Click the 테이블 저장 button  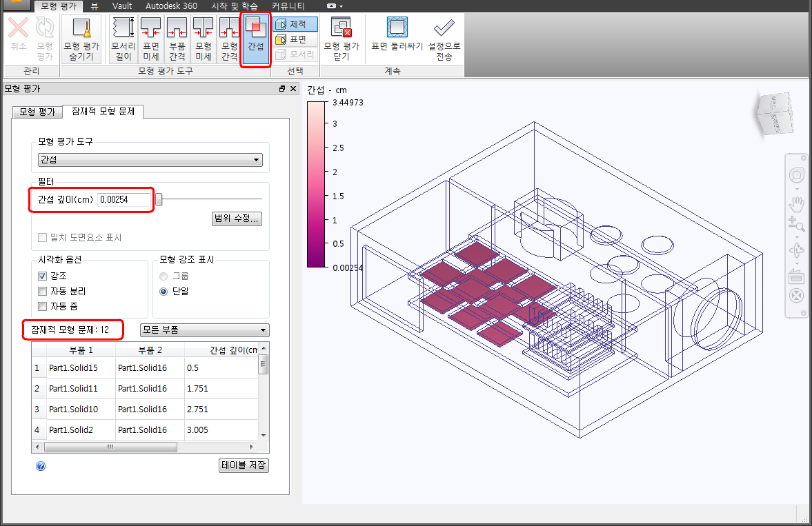click(244, 465)
